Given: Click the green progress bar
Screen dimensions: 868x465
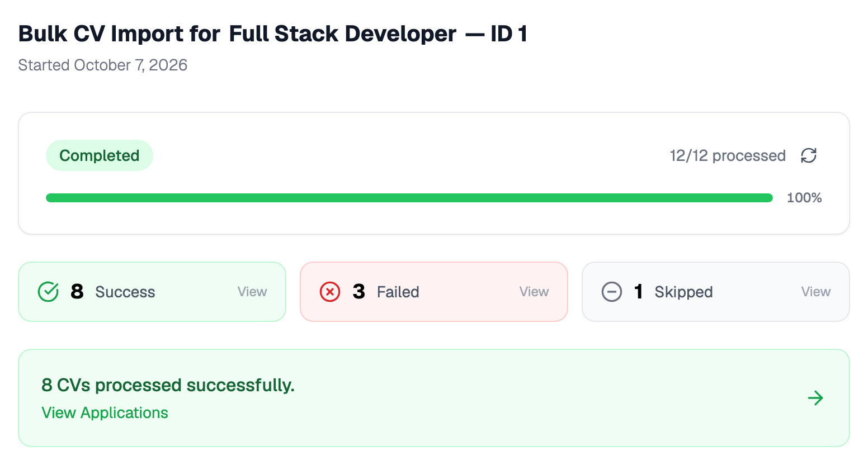Looking at the screenshot, I should pyautogui.click(x=409, y=198).
